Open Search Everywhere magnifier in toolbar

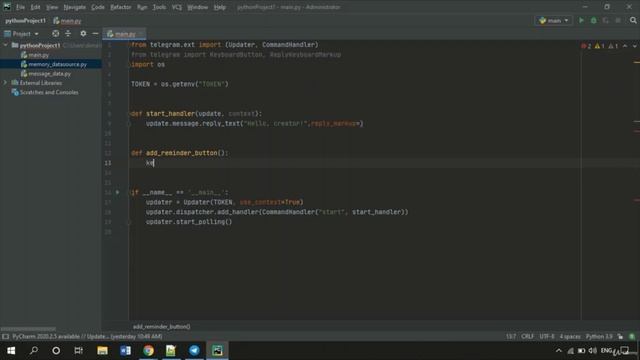tap(633, 20)
